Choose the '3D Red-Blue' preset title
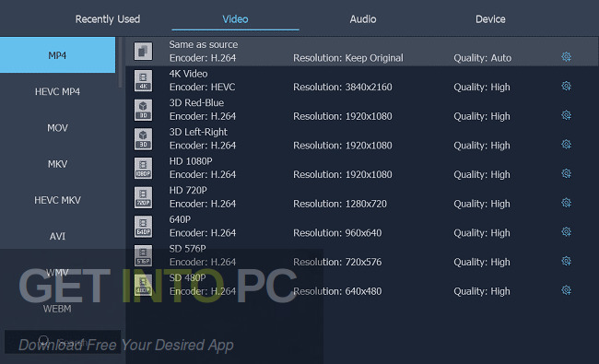 click(196, 102)
